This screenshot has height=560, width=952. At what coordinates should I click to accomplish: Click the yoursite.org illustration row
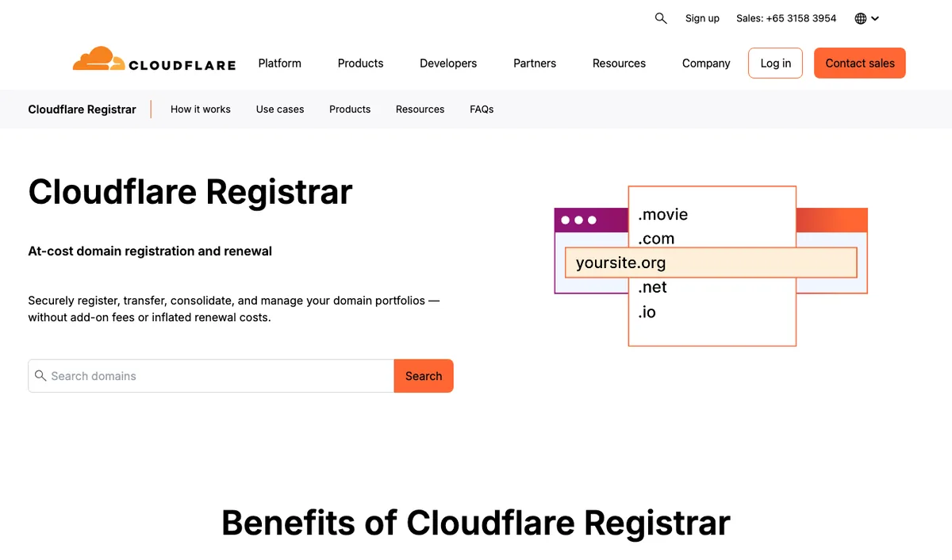coord(711,263)
